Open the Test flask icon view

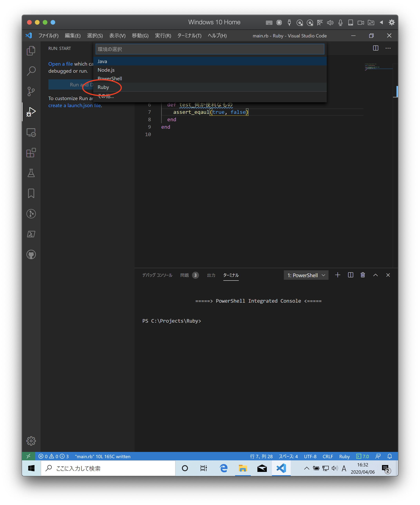31,173
